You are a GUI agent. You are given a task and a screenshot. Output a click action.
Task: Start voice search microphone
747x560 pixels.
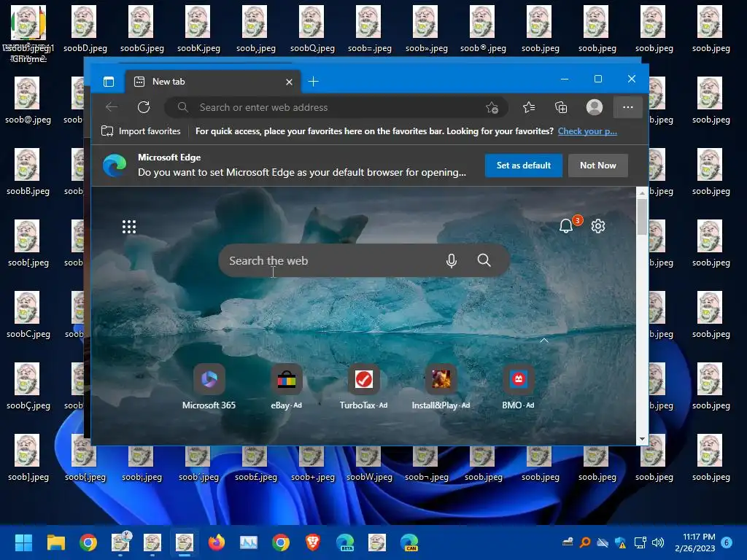[x=452, y=260]
